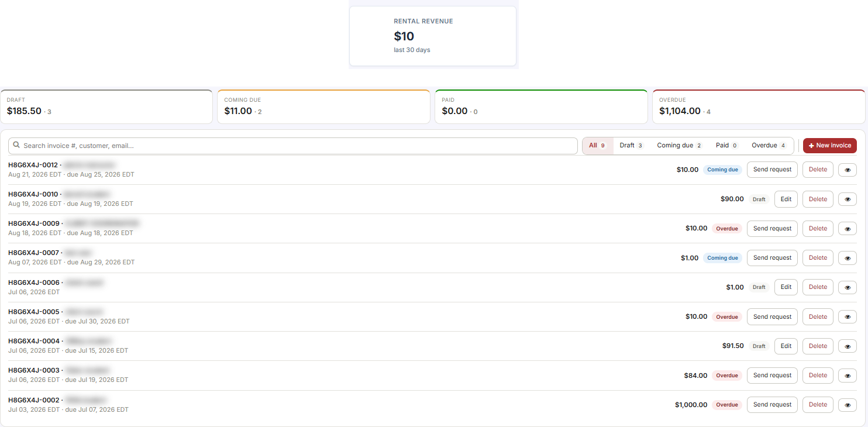The width and height of the screenshot is (868, 427).
Task: Open the Overdue $1,104.00 summary card
Action: tap(759, 106)
